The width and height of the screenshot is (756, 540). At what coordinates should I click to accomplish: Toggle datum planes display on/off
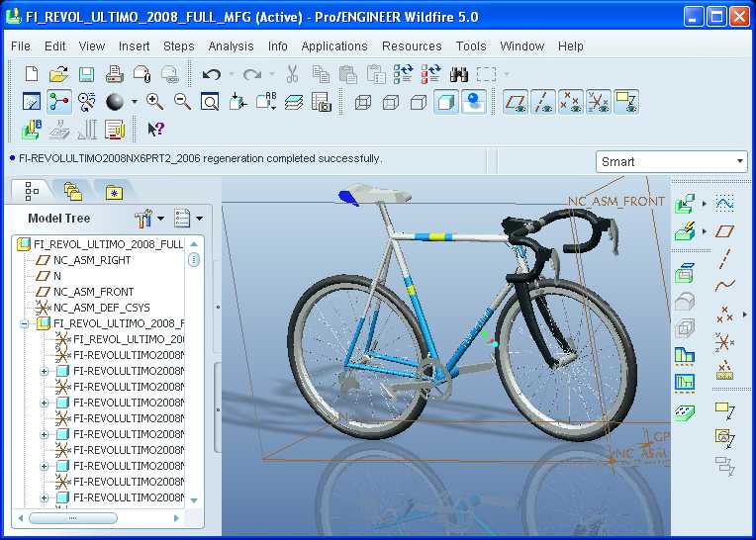tap(515, 102)
